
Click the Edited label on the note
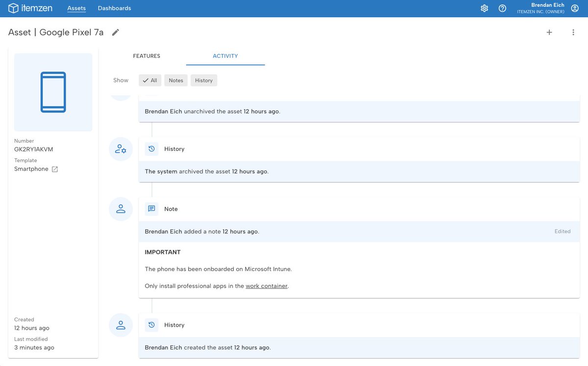tap(563, 231)
